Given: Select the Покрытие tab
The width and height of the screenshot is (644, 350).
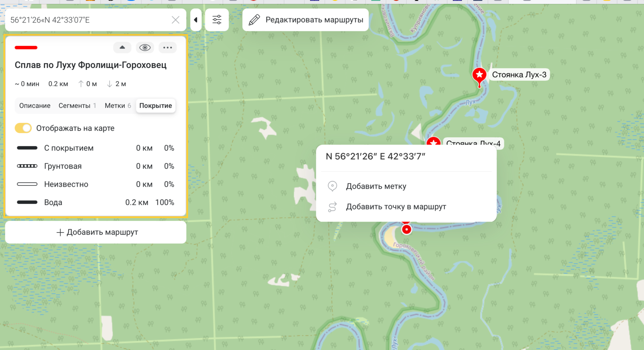Looking at the screenshot, I should tap(155, 105).
